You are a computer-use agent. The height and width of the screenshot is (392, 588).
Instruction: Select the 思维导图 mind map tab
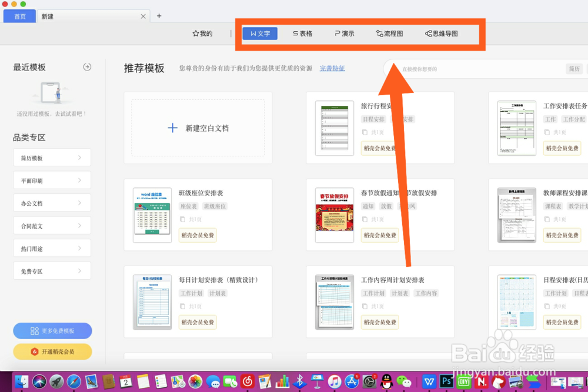pos(442,33)
